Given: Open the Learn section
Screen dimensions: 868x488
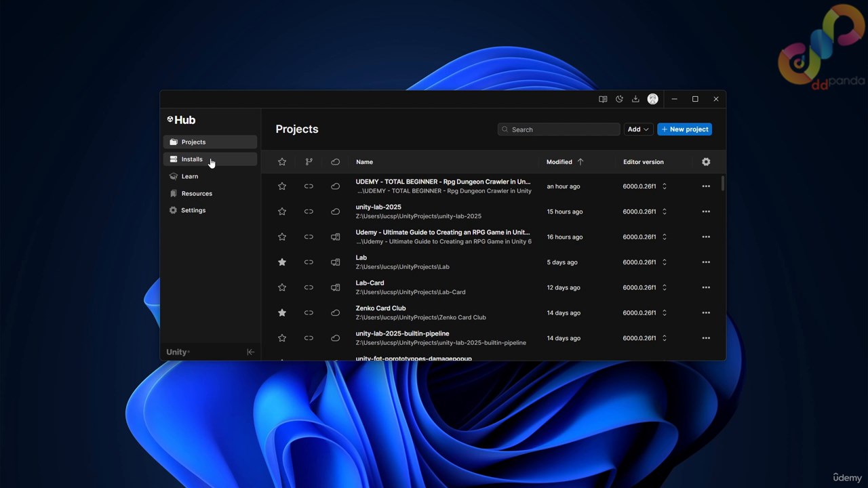Looking at the screenshot, I should pyautogui.click(x=210, y=176).
